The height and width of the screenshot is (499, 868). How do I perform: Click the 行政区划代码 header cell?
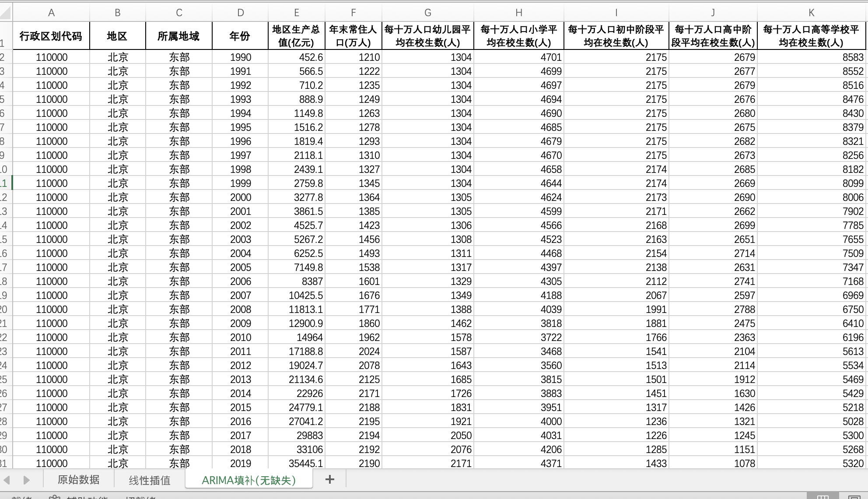(51, 36)
